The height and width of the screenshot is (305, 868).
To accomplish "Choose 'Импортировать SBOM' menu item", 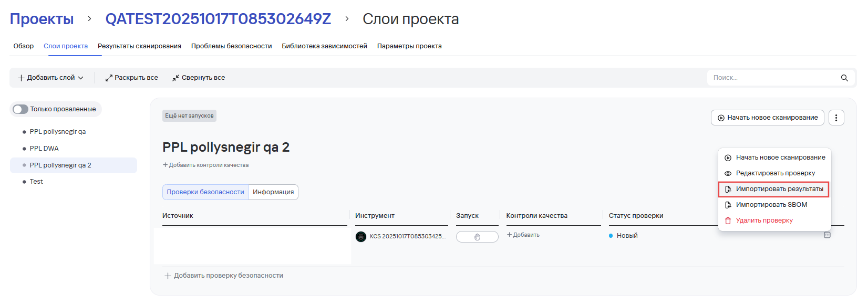I will tap(774, 205).
